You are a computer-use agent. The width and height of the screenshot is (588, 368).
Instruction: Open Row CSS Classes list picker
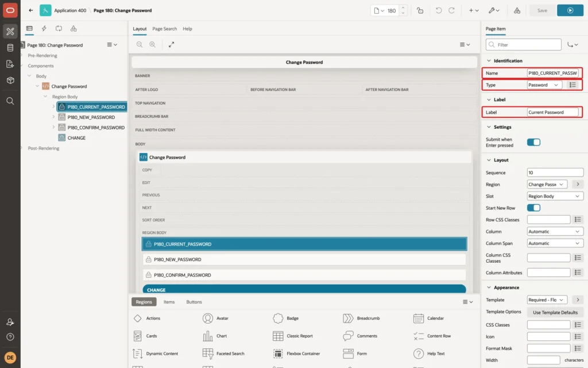(578, 219)
